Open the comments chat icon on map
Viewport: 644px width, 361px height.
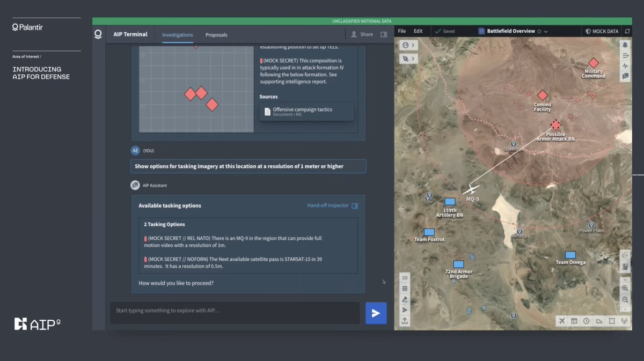pyautogui.click(x=625, y=76)
